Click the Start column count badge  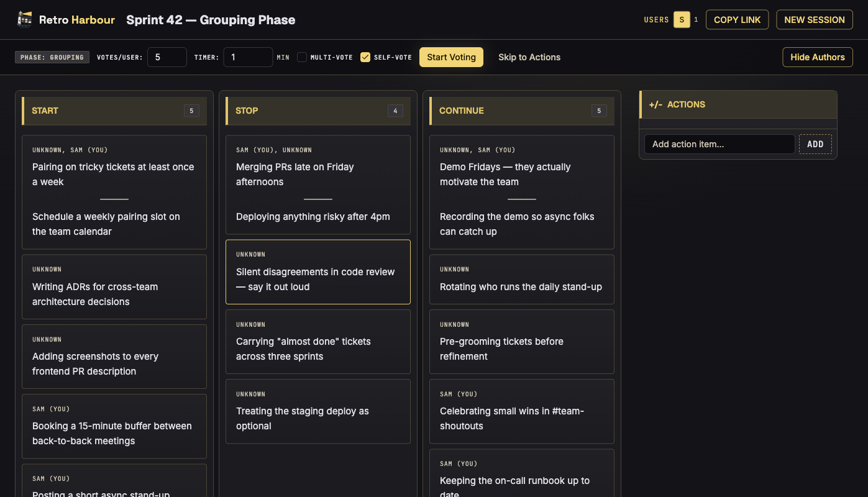click(x=191, y=111)
